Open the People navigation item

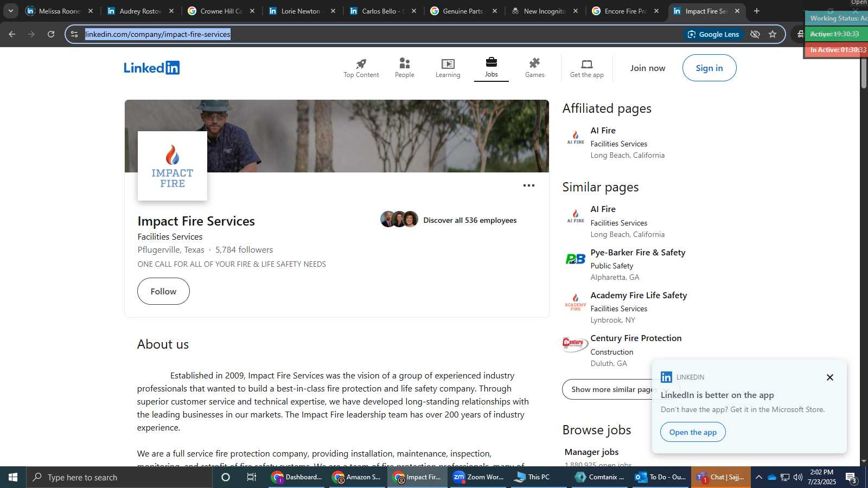click(404, 68)
